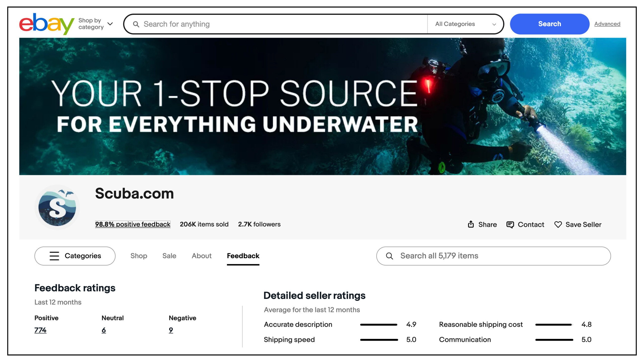
Task: Click the Reasonable shipping cost rating bar
Action: click(554, 325)
